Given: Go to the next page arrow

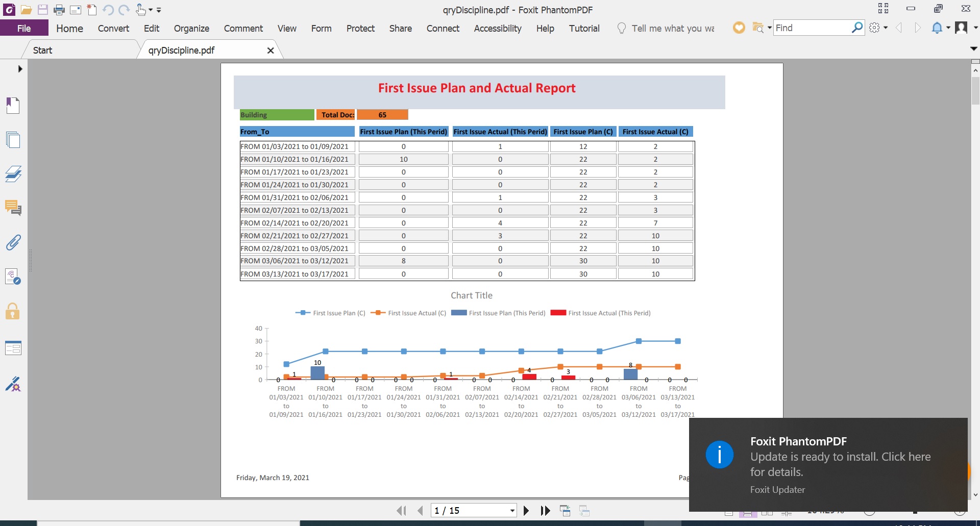Looking at the screenshot, I should click(526, 511).
